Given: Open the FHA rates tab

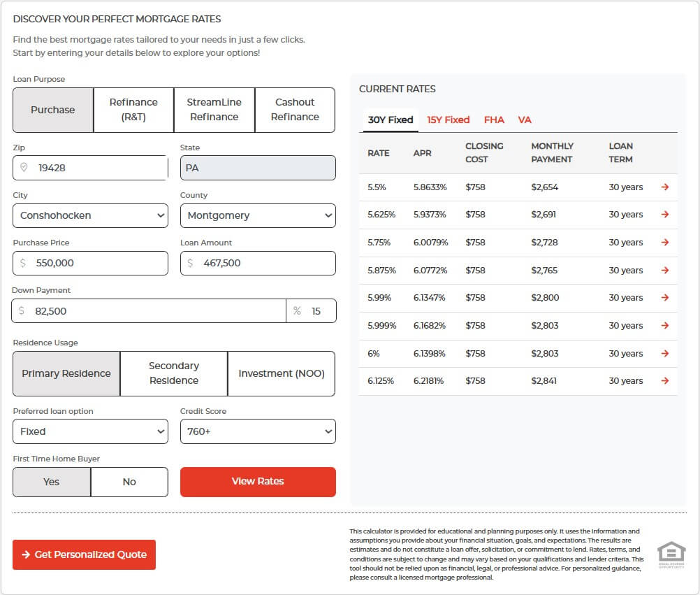Looking at the screenshot, I should (494, 120).
